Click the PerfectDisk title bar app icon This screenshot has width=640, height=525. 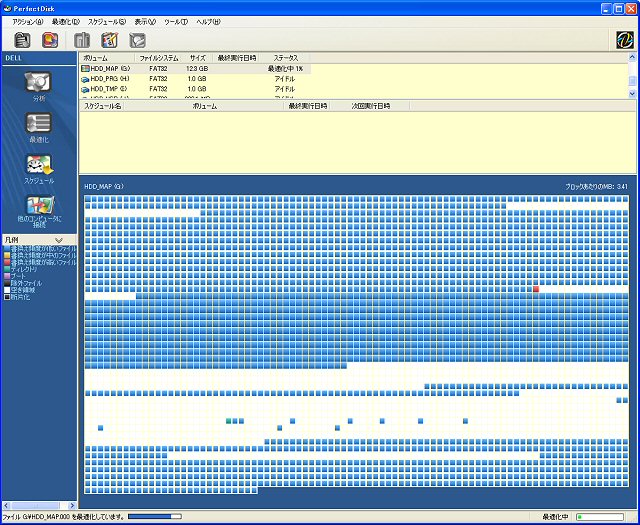(x=7, y=8)
